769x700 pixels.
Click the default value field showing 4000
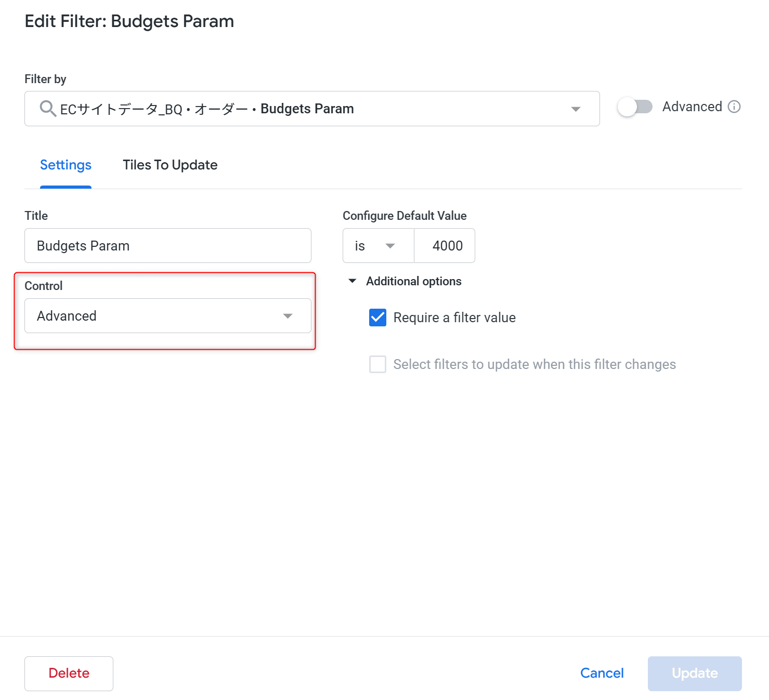click(445, 246)
